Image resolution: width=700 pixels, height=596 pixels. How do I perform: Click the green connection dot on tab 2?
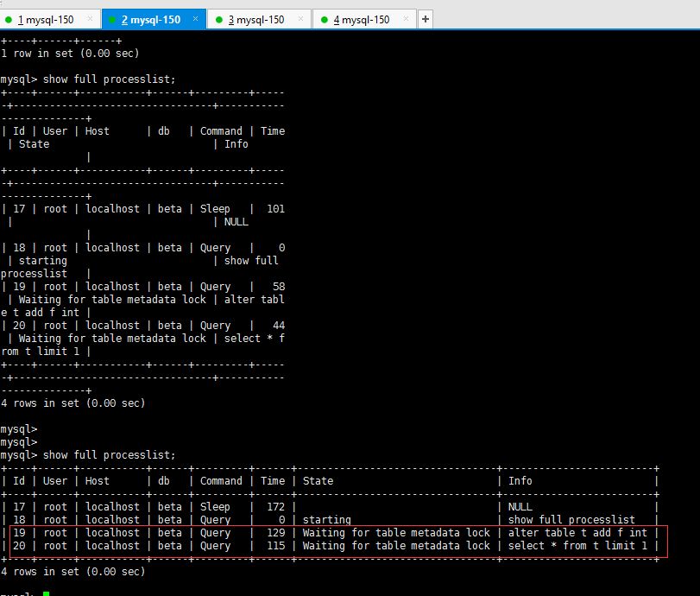pos(113,20)
